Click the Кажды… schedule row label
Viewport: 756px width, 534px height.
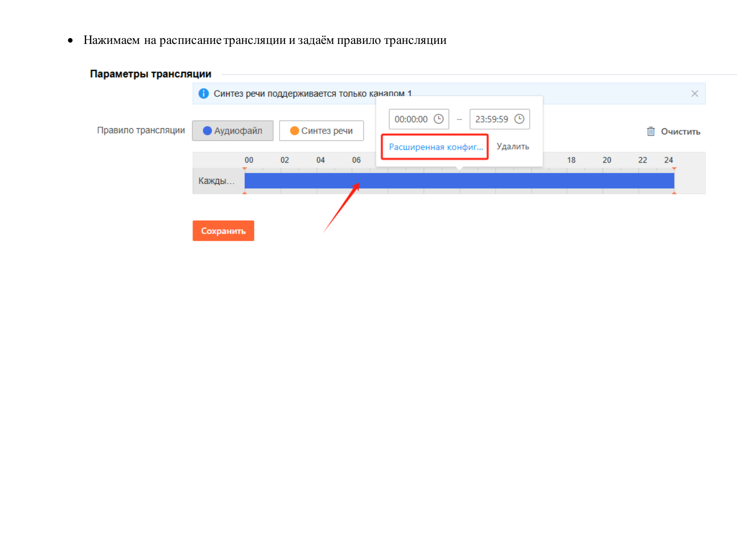click(216, 181)
